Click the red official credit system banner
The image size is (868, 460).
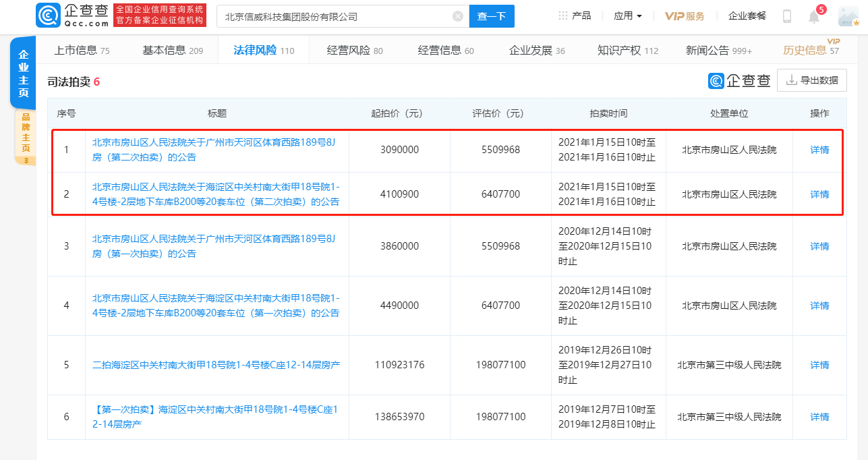tap(159, 16)
